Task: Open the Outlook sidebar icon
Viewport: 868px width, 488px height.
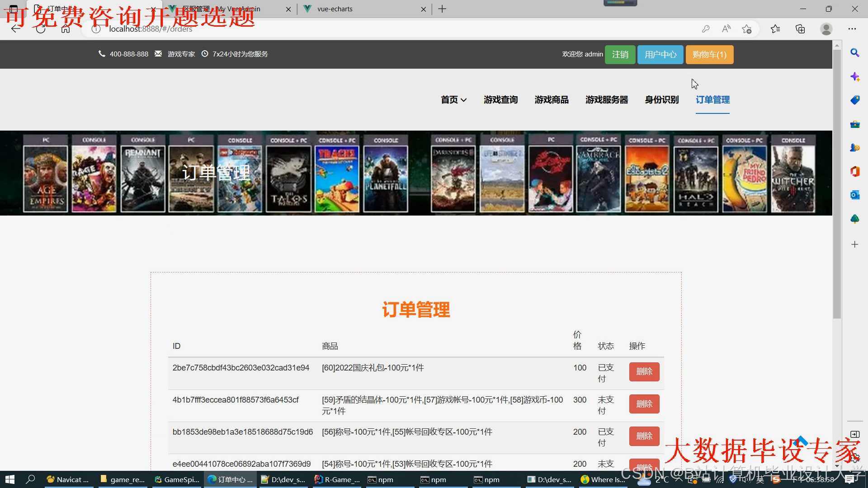Action: coord(854,195)
